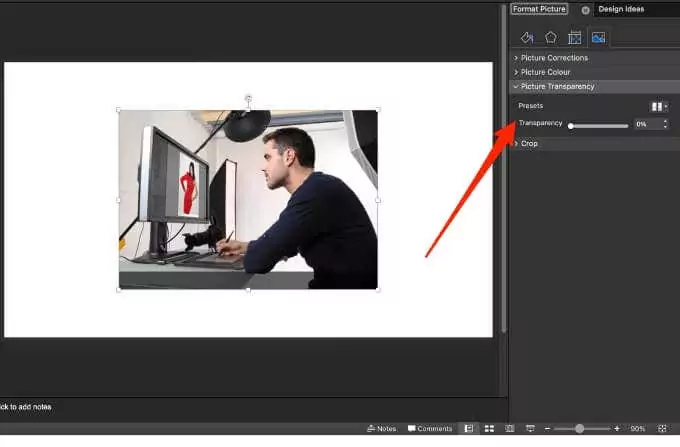Image resolution: width=680 pixels, height=447 pixels.
Task: Open the Fill & Line tab icon
Action: click(527, 38)
